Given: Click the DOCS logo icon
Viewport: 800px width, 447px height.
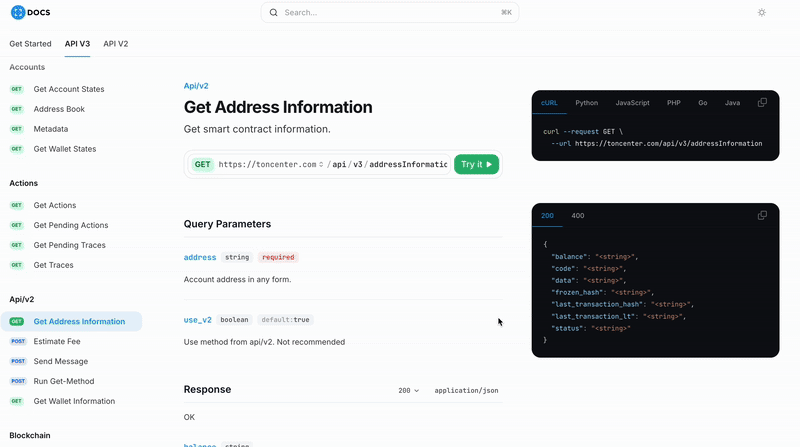Looking at the screenshot, I should [18, 12].
